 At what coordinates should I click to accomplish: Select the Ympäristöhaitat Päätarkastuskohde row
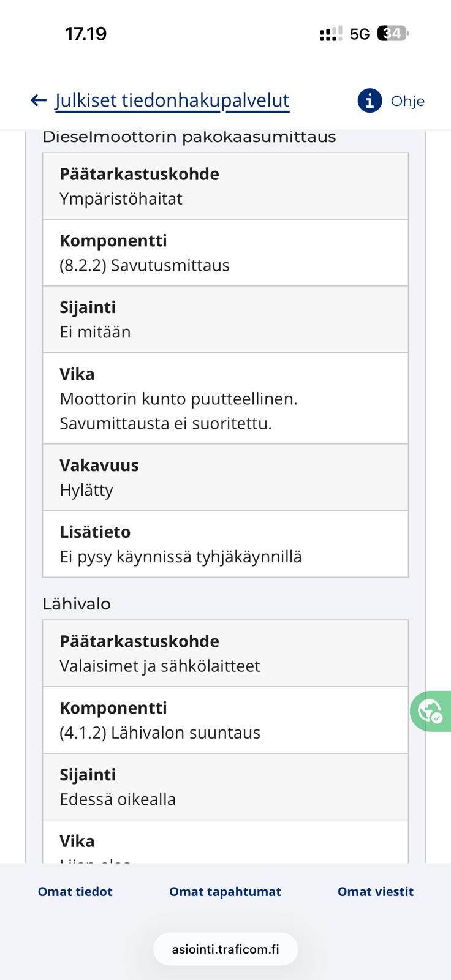click(225, 186)
